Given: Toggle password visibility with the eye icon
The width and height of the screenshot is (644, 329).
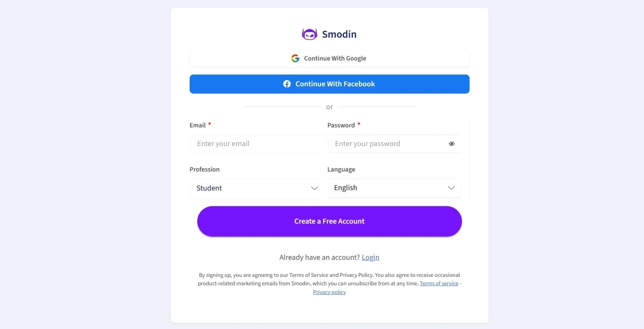Looking at the screenshot, I should pos(452,144).
